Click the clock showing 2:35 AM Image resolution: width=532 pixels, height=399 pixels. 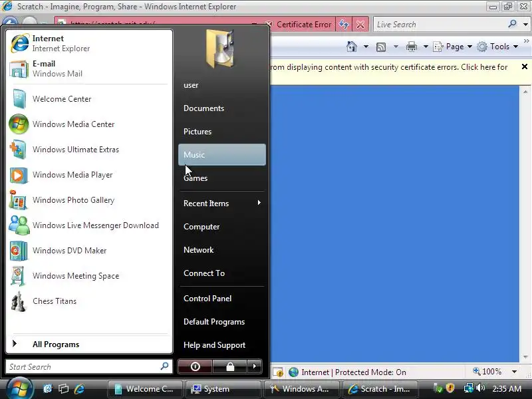click(507, 389)
